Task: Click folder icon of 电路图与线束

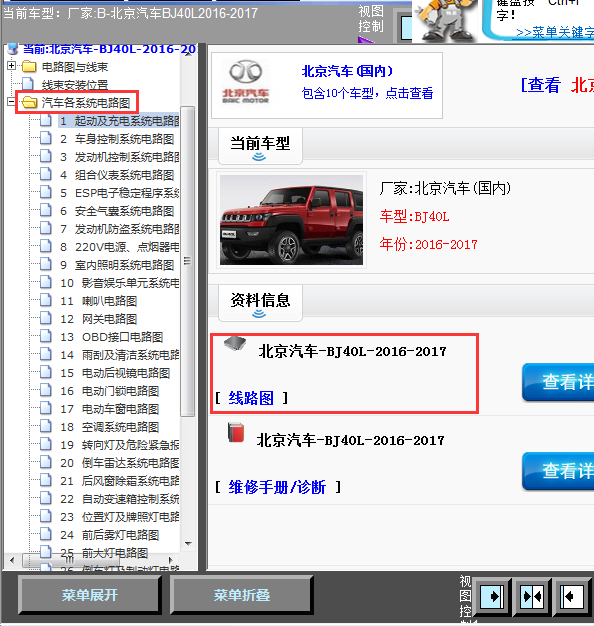Action: pyautogui.click(x=29, y=66)
